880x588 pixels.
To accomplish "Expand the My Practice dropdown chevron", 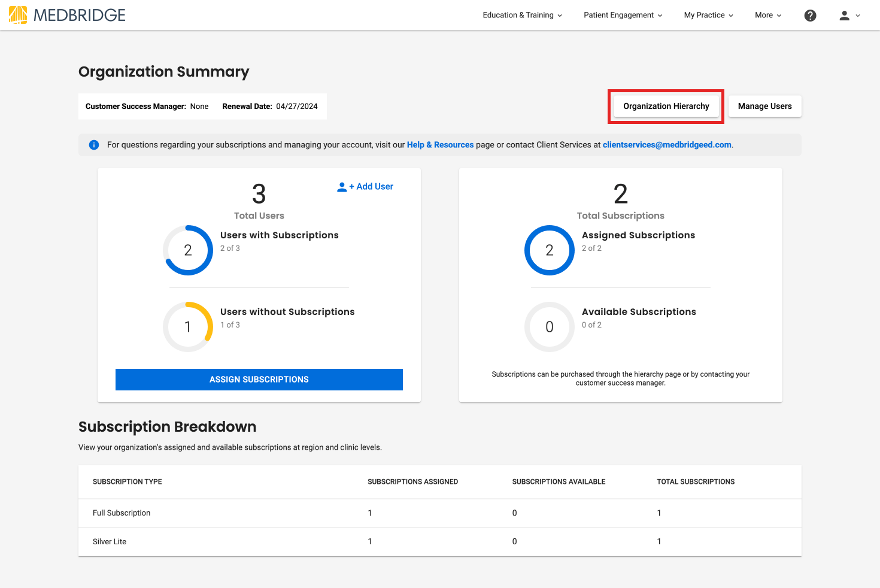I will click(730, 16).
